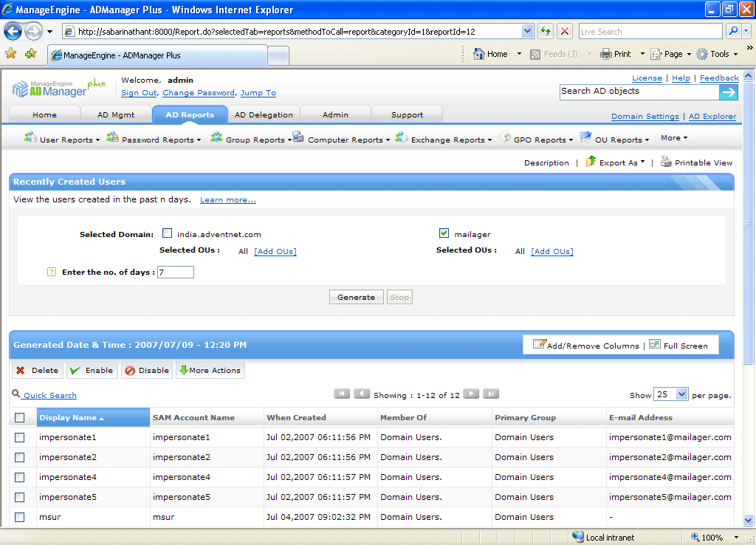Click the Print printer icon

[605, 54]
